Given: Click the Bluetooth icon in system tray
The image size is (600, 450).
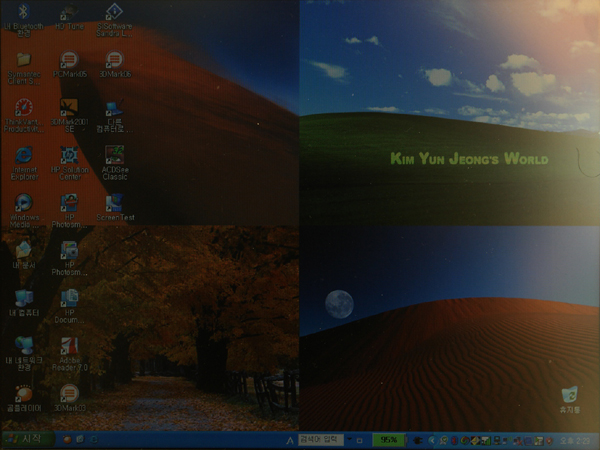Looking at the screenshot, I should click(454, 440).
